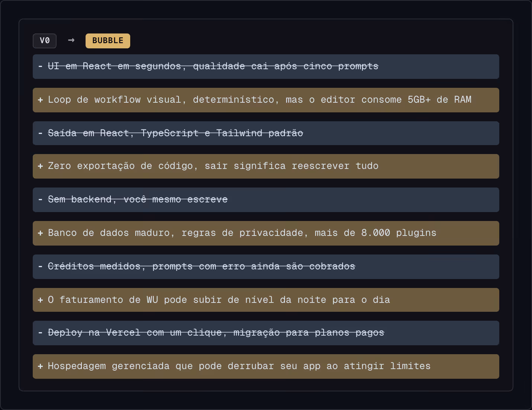This screenshot has width=532, height=410.
Task: Select line 'UI em React em segundos'
Action: point(266,67)
